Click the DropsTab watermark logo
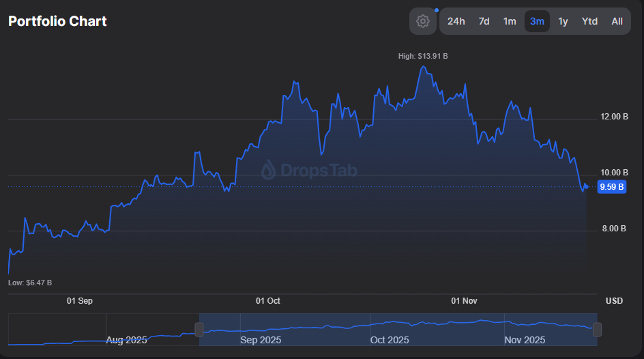This screenshot has height=359, width=644. (309, 170)
